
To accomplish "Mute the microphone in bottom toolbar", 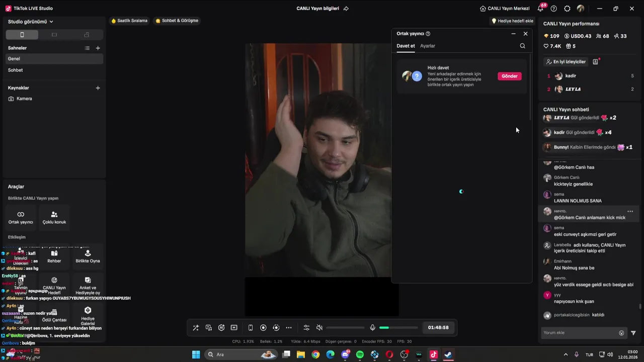I will click(x=372, y=328).
